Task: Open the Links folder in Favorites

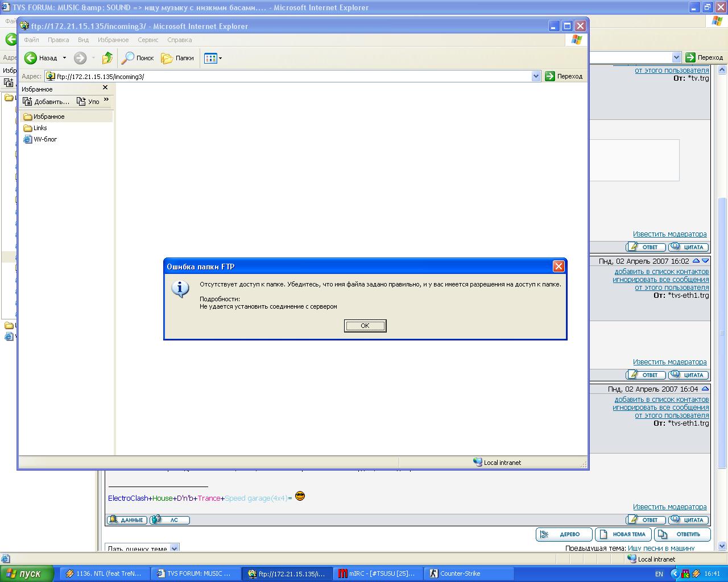Action: tap(40, 128)
